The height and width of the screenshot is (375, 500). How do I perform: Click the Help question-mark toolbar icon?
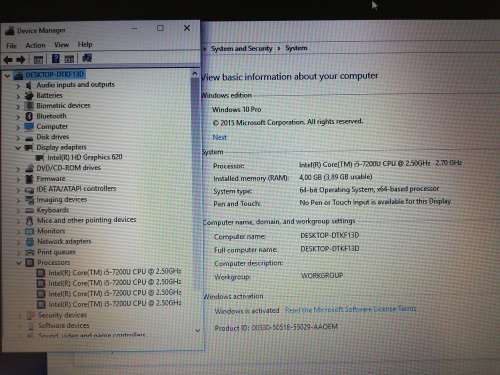(x=56, y=59)
